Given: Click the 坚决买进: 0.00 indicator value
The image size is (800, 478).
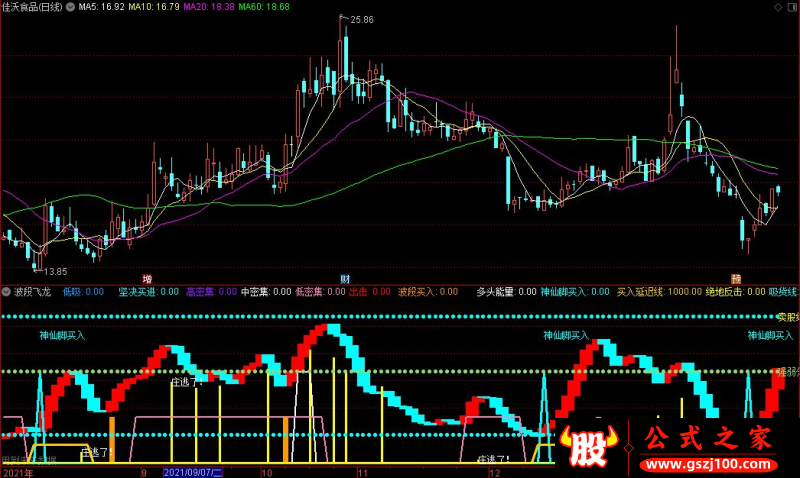Looking at the screenshot, I should 148,292.
